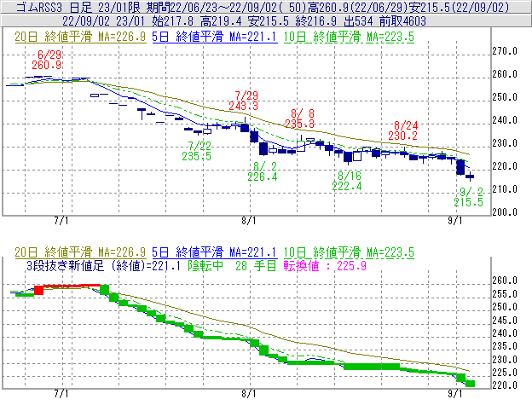Click the 8/24 230.2 high label

[x=403, y=130]
